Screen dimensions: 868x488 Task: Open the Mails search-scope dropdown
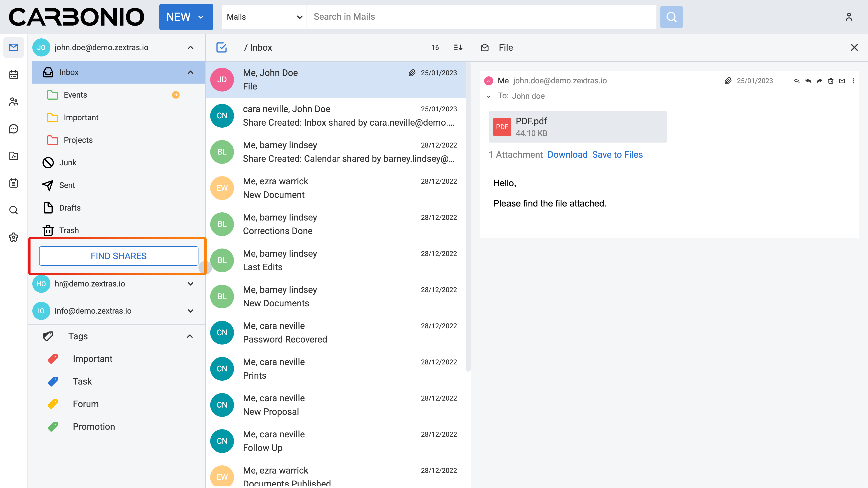(x=264, y=17)
